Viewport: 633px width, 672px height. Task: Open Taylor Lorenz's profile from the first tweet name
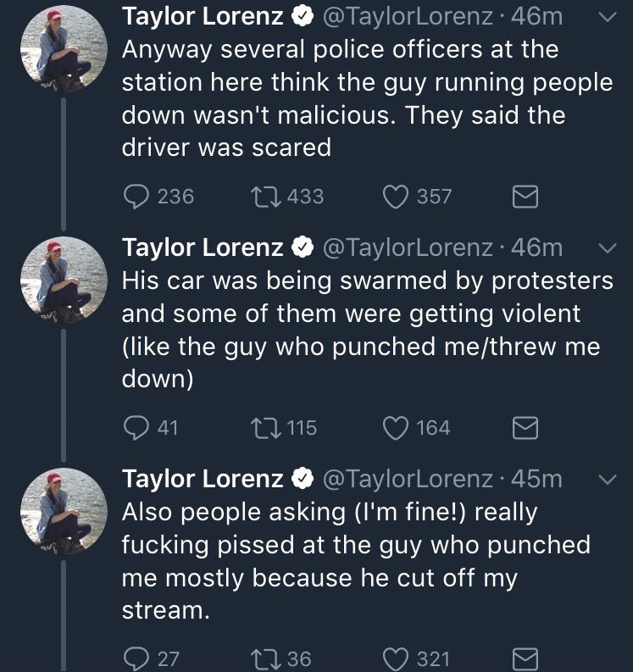coord(203,16)
